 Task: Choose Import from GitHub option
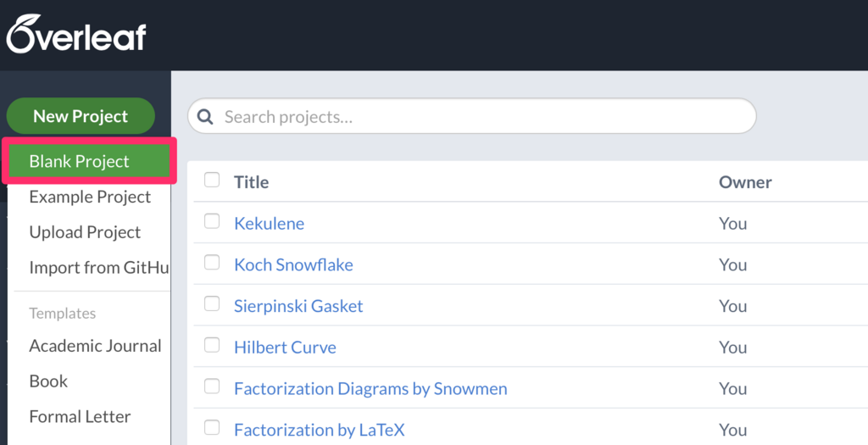click(x=99, y=268)
